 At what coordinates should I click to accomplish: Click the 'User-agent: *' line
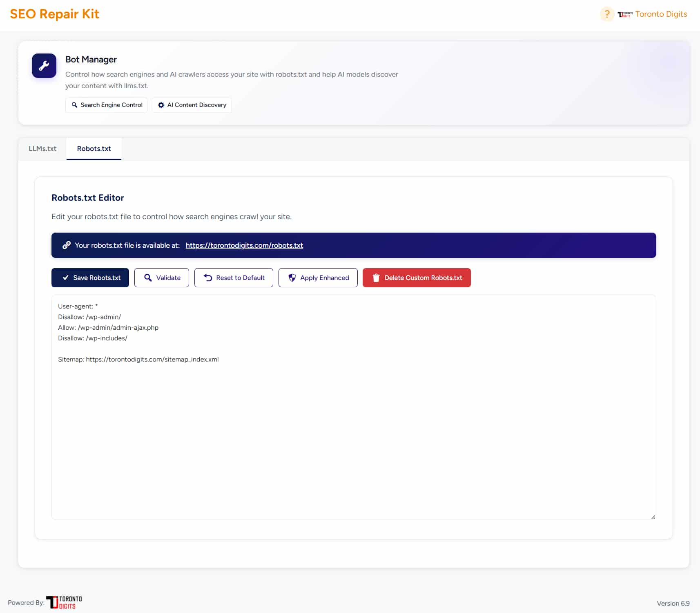coord(78,306)
